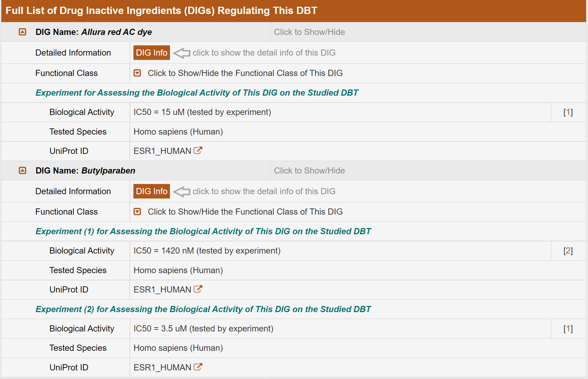
Task: Click Show/Hide text in Butylparaben header
Action: [309, 171]
